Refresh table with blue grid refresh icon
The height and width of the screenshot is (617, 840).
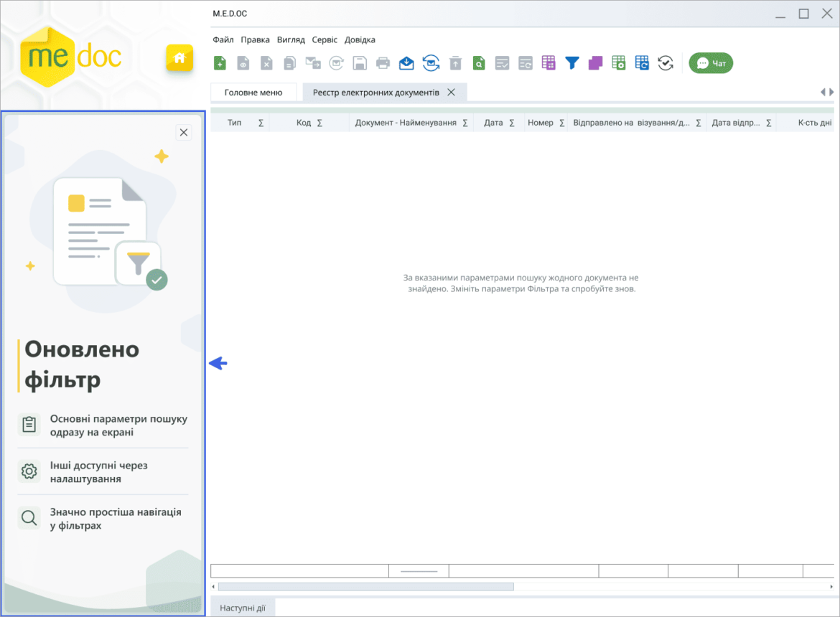[x=642, y=63]
